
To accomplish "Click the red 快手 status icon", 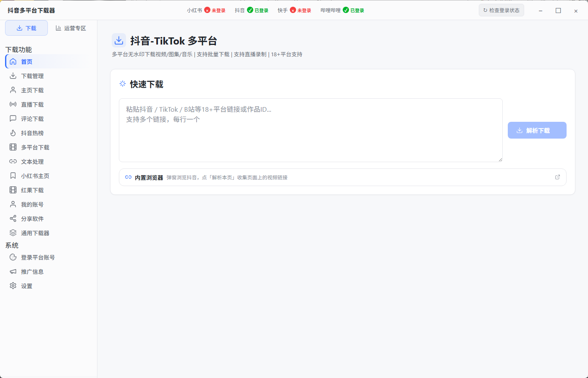I will coord(293,10).
